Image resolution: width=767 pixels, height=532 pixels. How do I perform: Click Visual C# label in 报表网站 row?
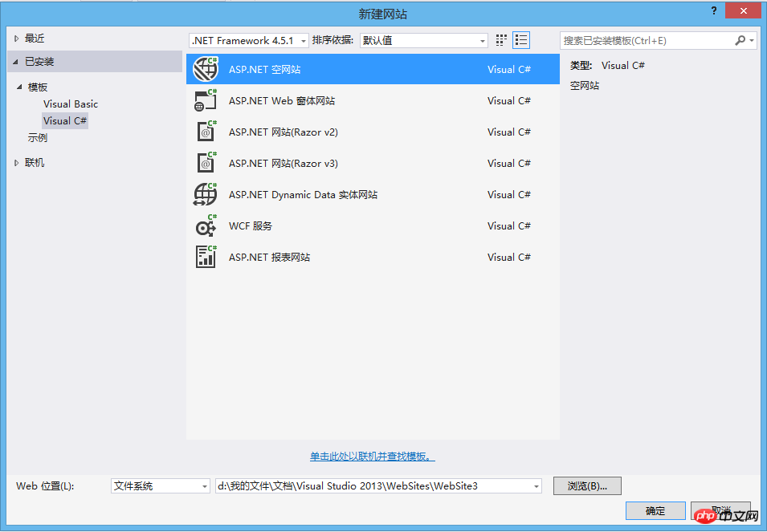click(509, 257)
